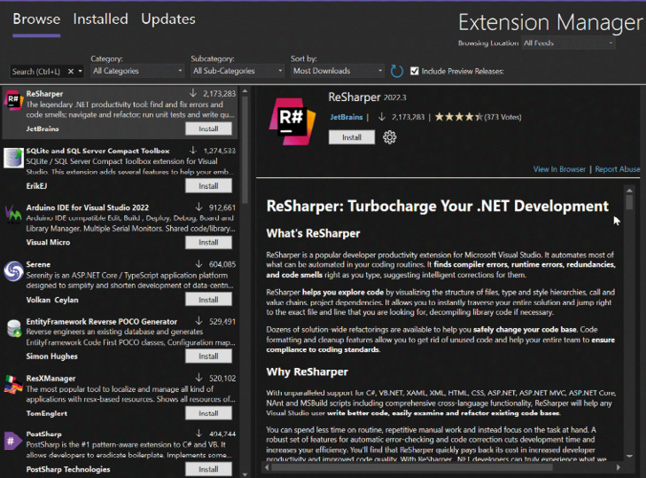
Task: Open the All Categories dropdown
Action: [x=138, y=71]
